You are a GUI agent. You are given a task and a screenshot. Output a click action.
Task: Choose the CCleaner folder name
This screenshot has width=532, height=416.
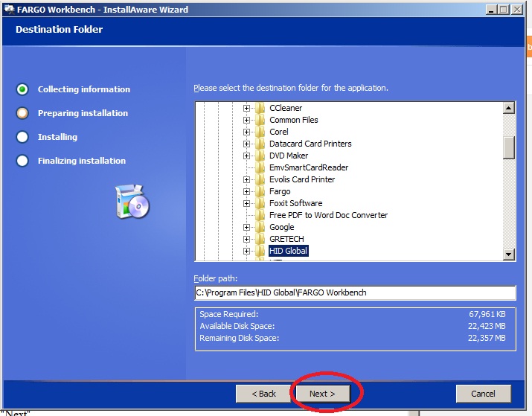pos(286,108)
